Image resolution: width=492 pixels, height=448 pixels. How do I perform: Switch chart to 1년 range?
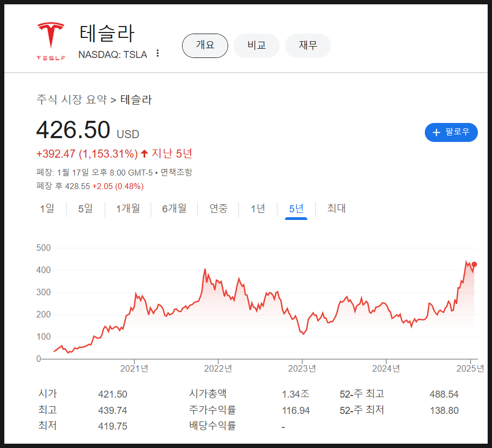pos(258,209)
